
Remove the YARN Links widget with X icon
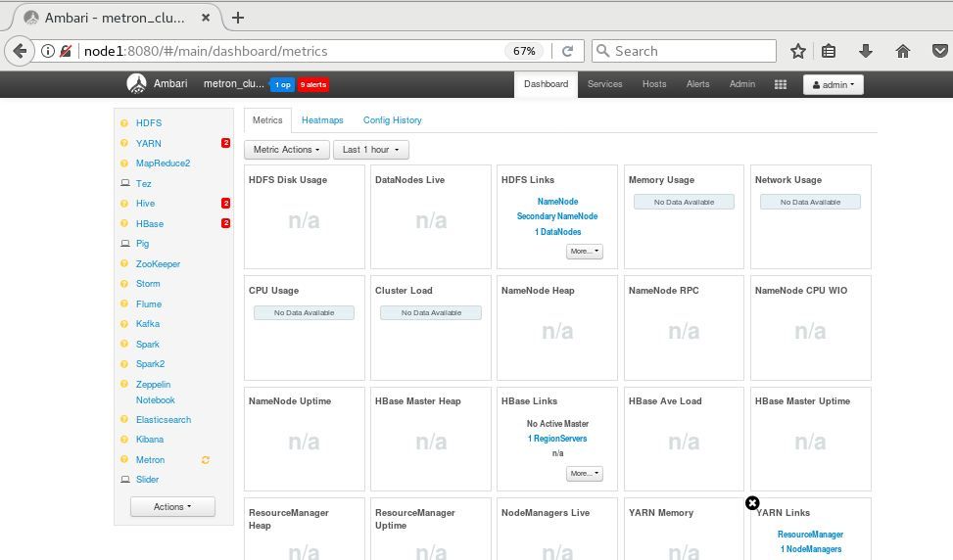click(x=752, y=503)
